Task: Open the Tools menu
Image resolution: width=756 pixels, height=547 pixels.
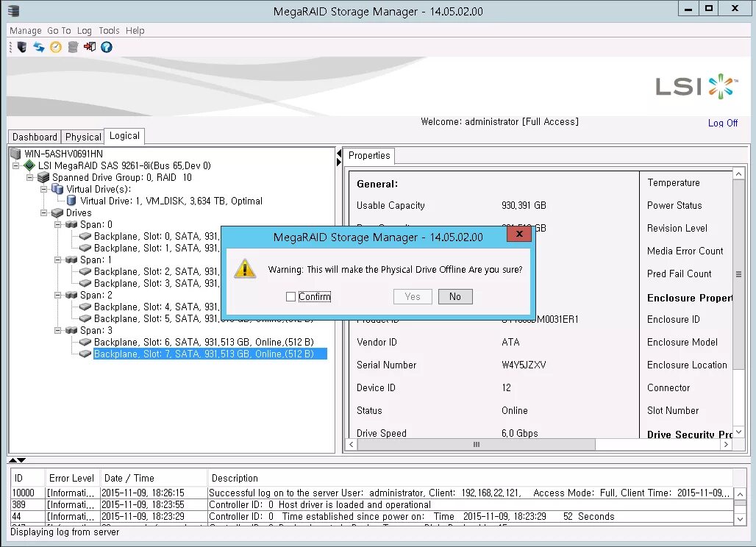Action: point(109,30)
